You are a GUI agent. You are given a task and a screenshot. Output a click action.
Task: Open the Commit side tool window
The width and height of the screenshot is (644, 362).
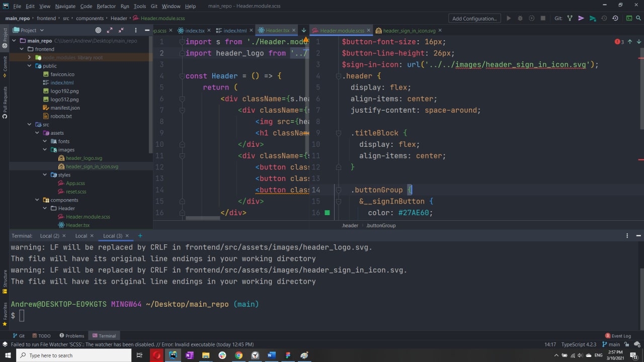click(x=5, y=66)
